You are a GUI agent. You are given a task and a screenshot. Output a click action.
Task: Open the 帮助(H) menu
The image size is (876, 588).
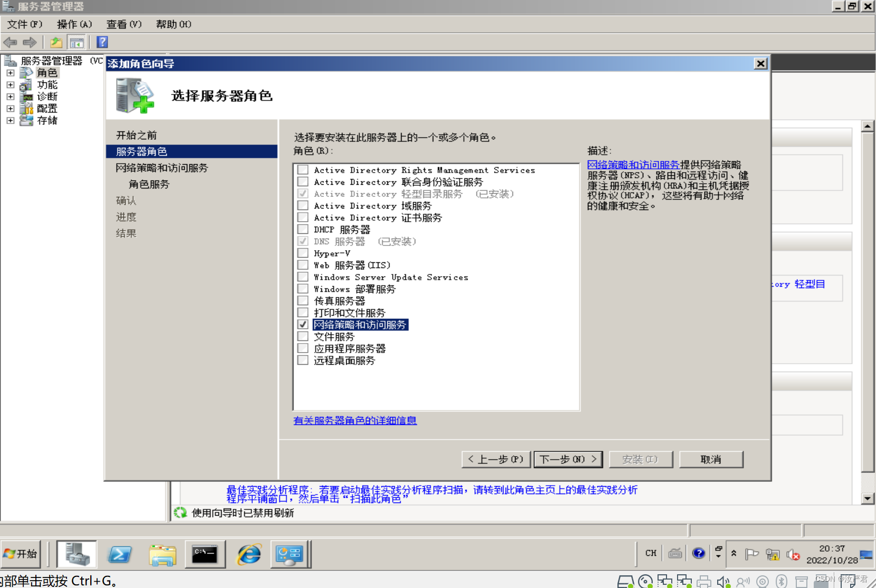(174, 24)
